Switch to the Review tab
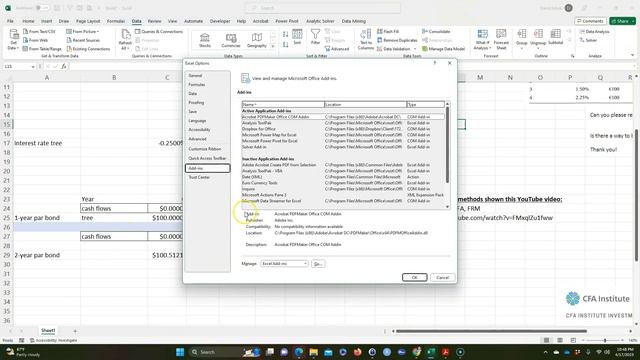The image size is (640, 360). 154,21
